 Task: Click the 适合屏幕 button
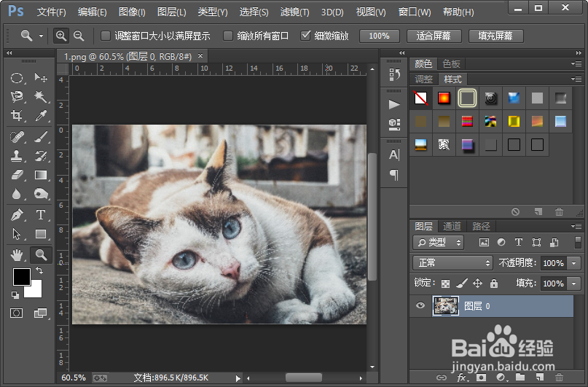[x=434, y=36]
